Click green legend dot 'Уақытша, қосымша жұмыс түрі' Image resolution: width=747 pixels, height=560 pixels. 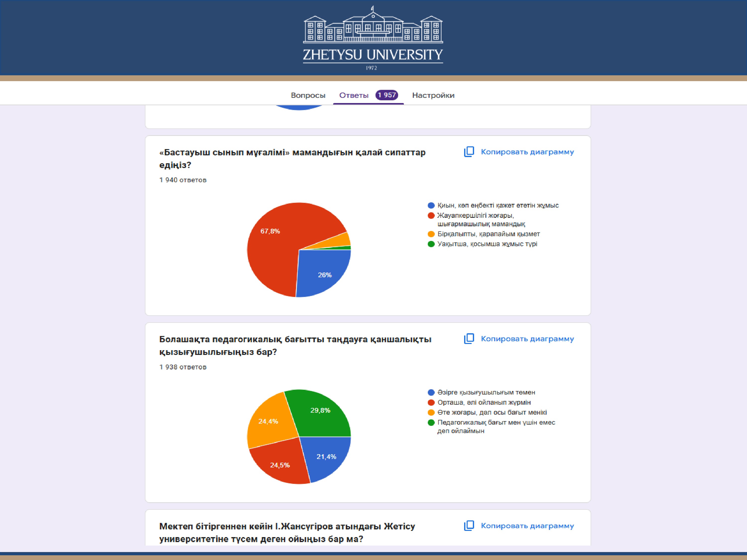point(431,244)
